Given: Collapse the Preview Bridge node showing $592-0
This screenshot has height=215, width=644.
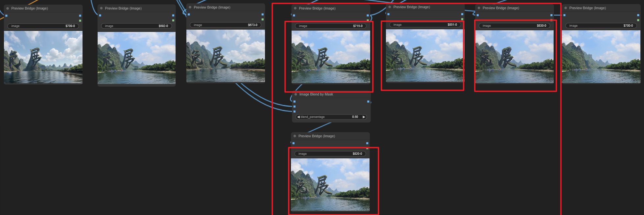Looking at the screenshot, I should point(101,9).
